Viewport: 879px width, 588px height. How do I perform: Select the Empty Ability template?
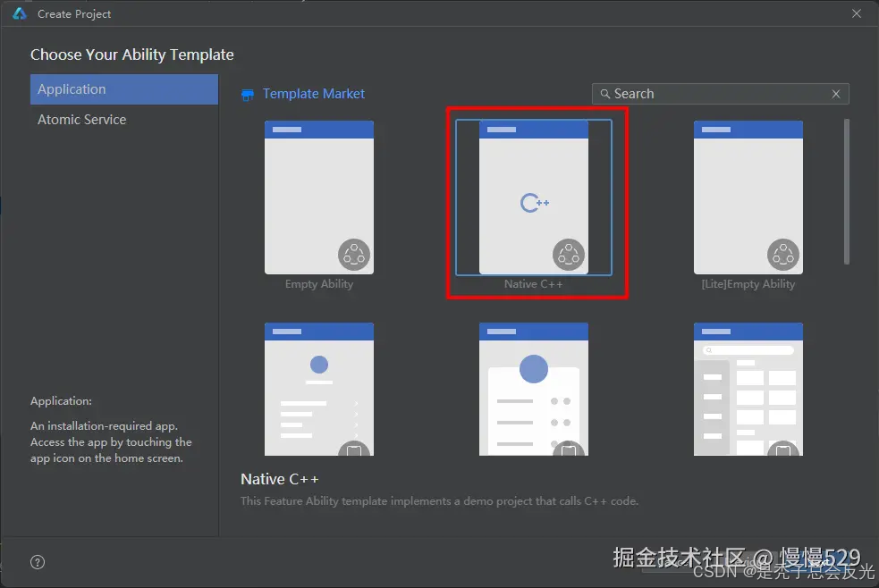[x=319, y=197]
